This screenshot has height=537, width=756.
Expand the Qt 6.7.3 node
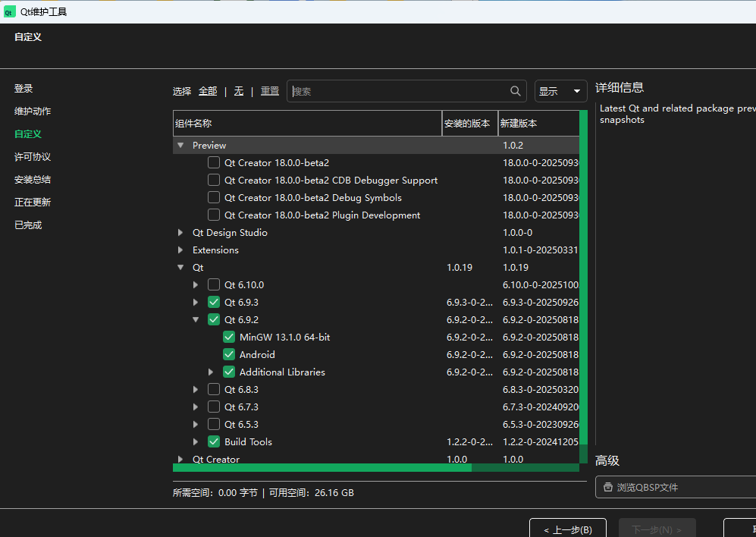[196, 407]
